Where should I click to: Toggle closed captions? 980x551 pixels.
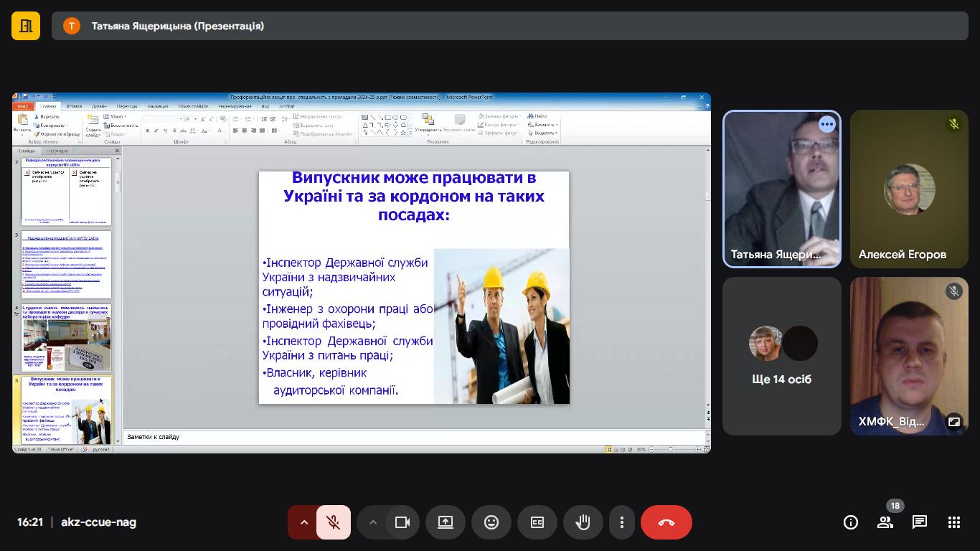pos(537,522)
